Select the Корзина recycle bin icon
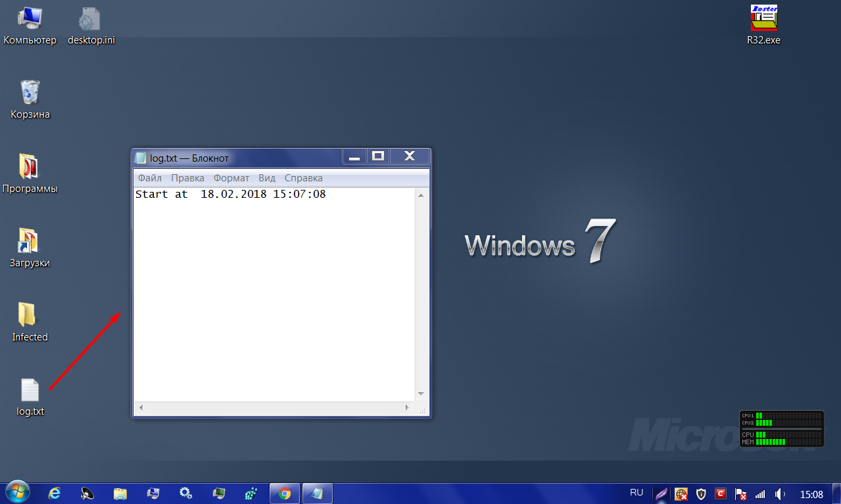 tap(30, 100)
